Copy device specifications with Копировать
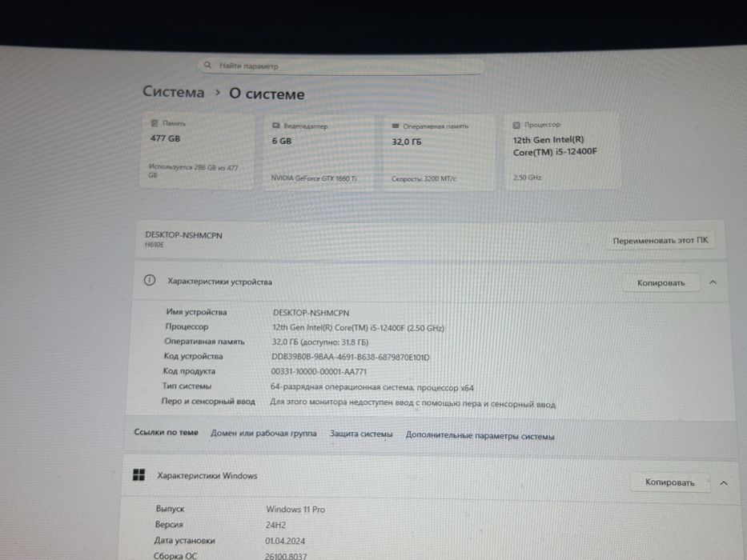Viewport: 747px width, 560px height. [x=661, y=283]
